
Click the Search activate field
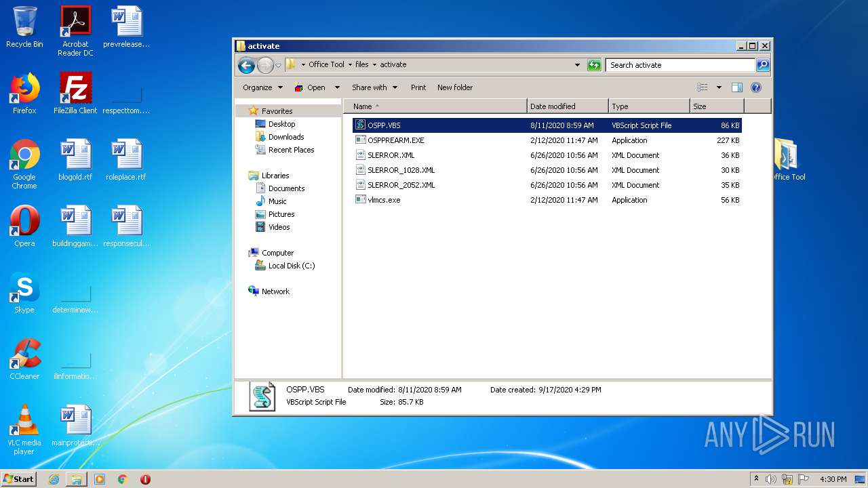point(680,65)
